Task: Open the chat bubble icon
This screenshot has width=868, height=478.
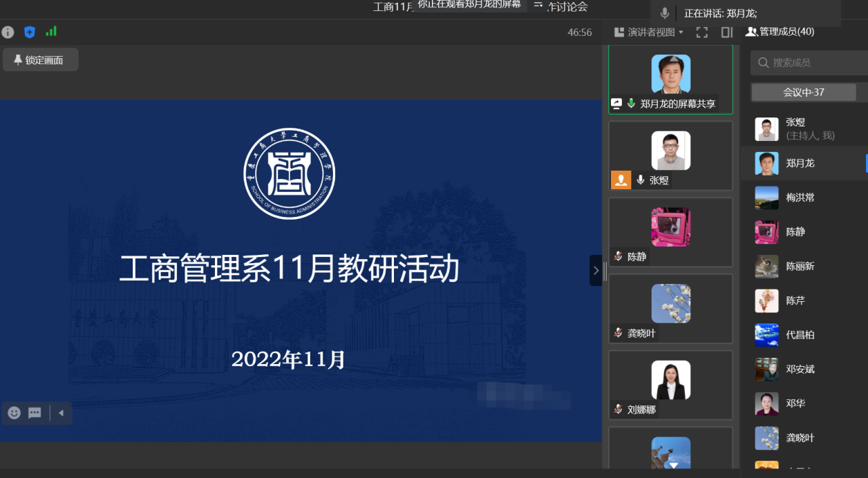Action: [x=35, y=413]
